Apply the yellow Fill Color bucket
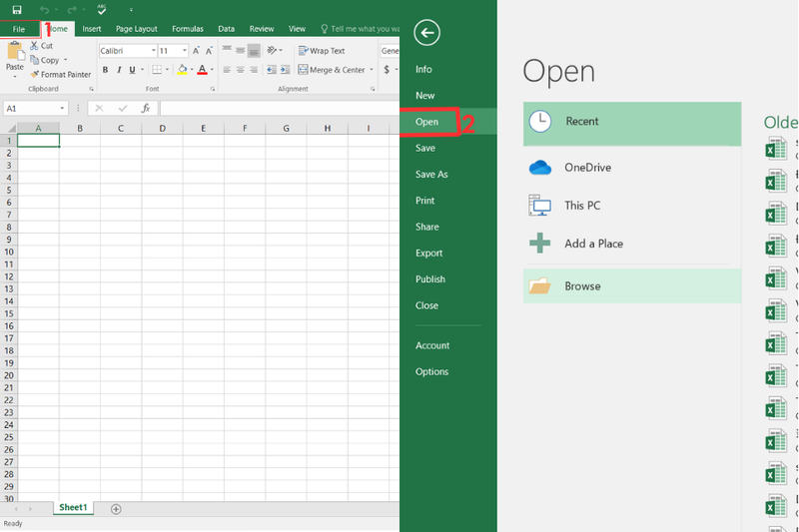The height and width of the screenshot is (532, 799). tap(183, 70)
